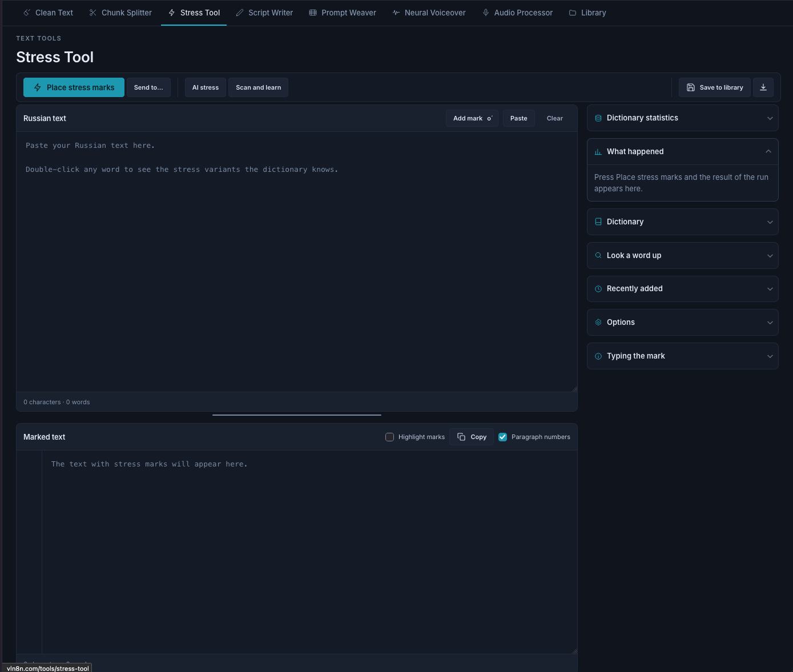The image size is (793, 672).
Task: Click the '0 characters · 0 words' counter
Action: pyautogui.click(x=57, y=402)
